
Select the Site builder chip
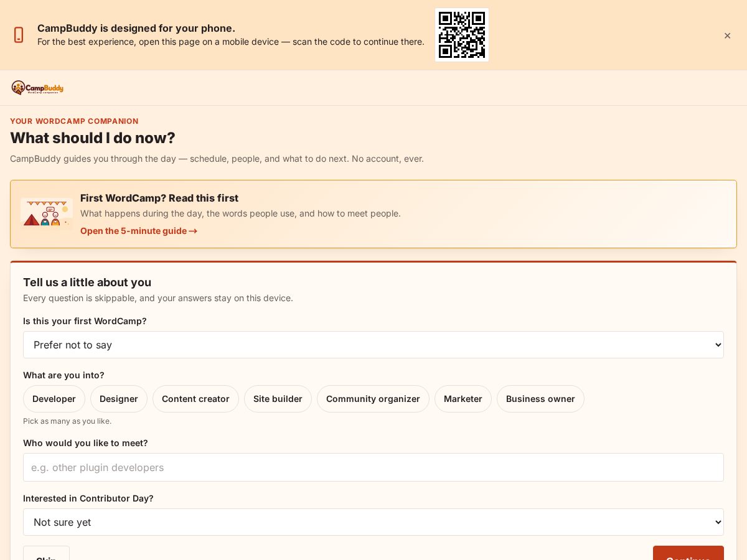278,399
